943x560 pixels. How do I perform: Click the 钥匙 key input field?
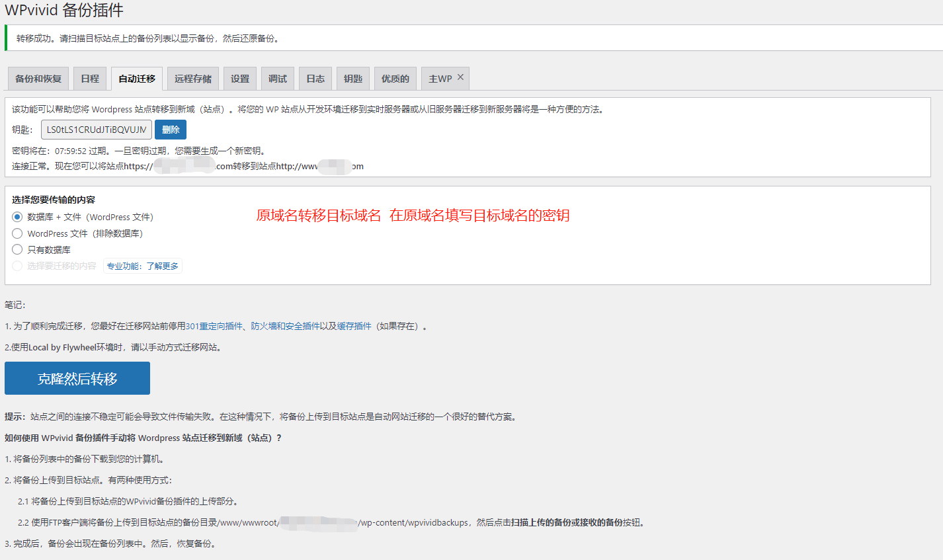pyautogui.click(x=97, y=130)
